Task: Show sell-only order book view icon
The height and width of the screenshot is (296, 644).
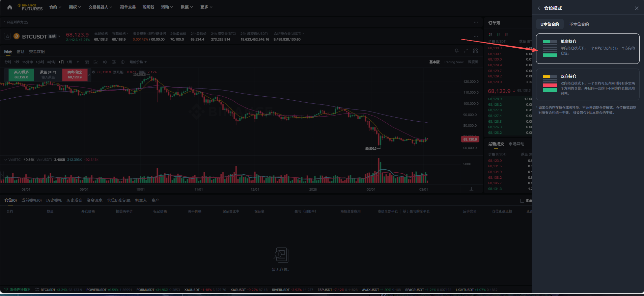Action: point(506,34)
